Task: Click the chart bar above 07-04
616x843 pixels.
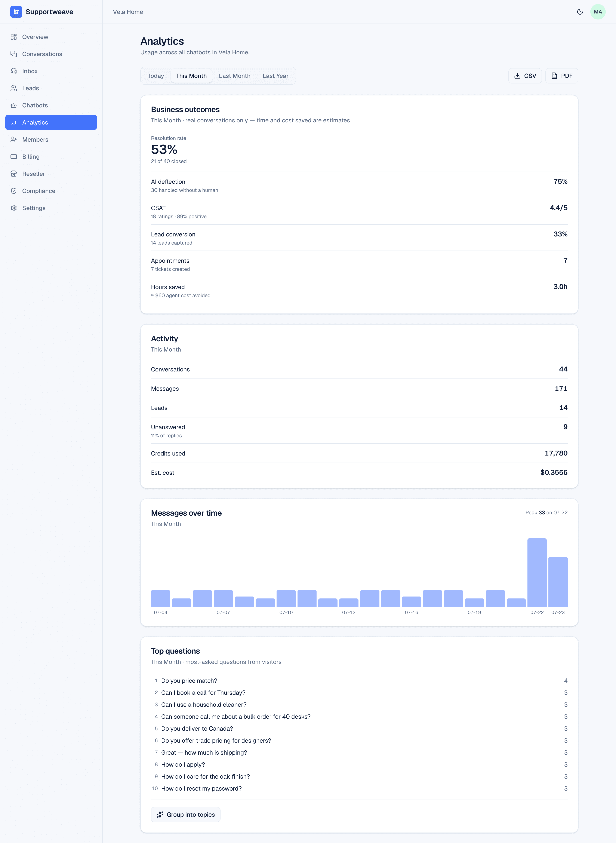Action: pos(161,598)
